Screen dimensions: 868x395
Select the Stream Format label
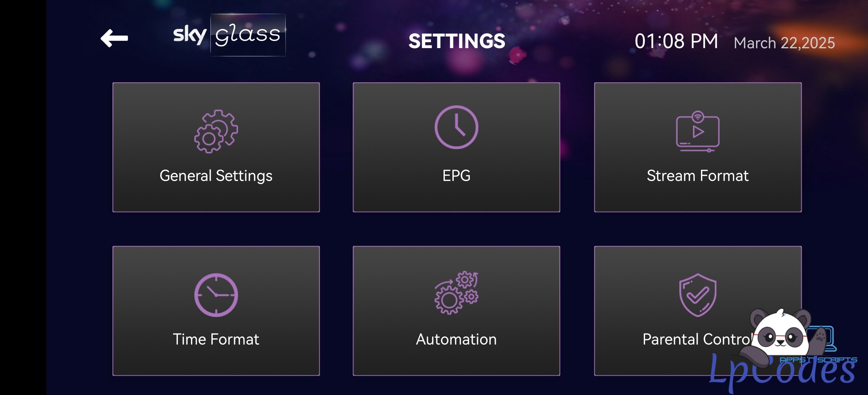tap(697, 176)
